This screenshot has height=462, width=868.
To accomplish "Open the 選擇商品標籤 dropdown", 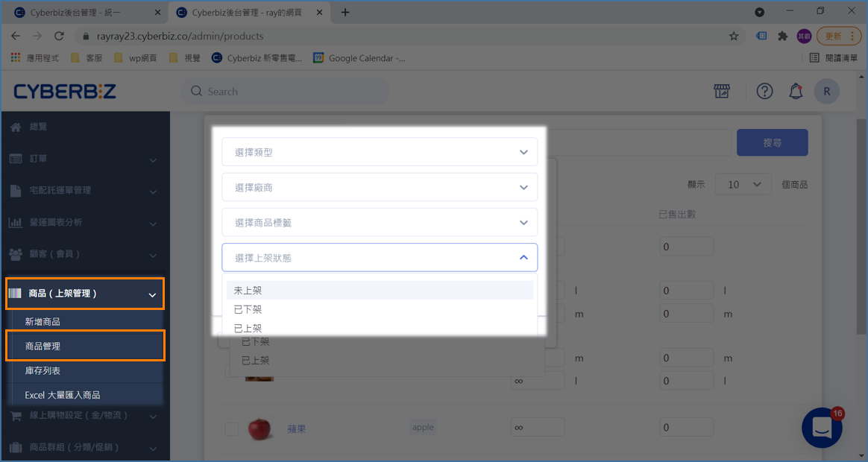I will (379, 222).
